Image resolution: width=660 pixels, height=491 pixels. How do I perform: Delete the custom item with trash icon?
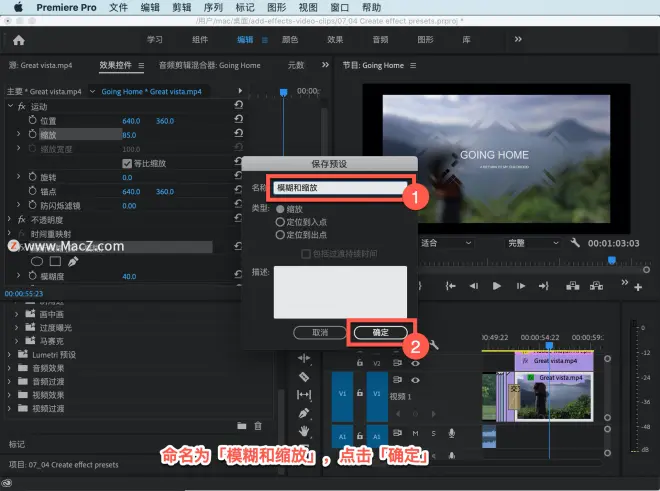coord(258,426)
